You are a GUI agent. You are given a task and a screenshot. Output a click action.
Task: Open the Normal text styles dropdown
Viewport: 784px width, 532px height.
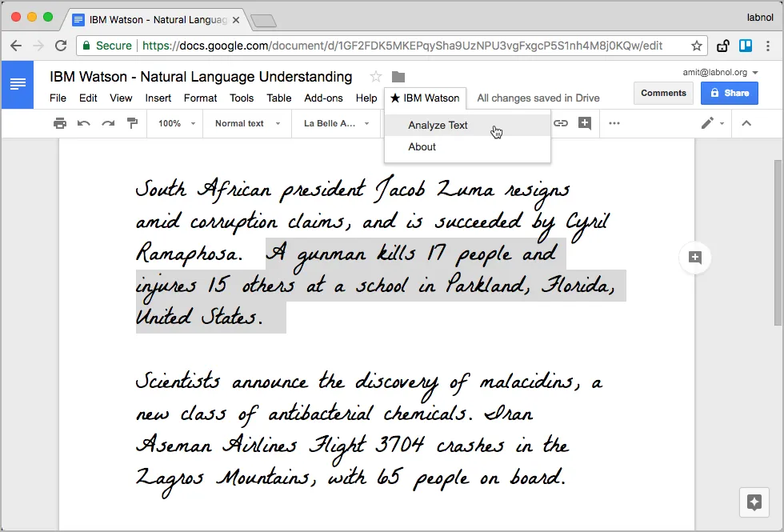240,123
